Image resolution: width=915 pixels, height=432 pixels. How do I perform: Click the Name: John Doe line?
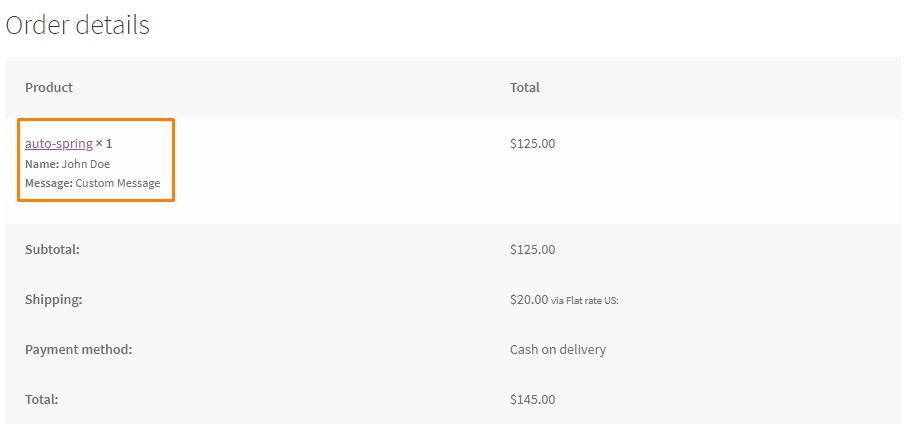point(67,164)
